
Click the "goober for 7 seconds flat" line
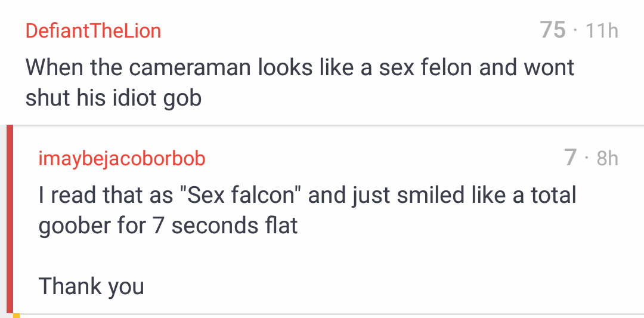click(x=168, y=226)
